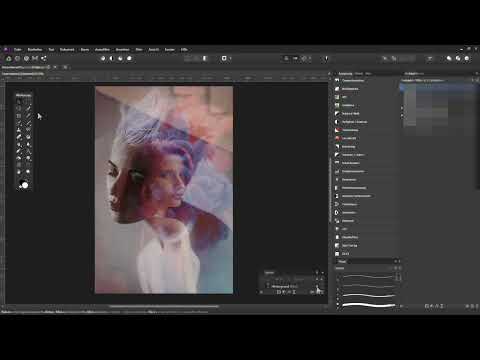The width and height of the screenshot is (480, 360).
Task: Apply Auto Contrast from the toolbar
Action: (112, 59)
